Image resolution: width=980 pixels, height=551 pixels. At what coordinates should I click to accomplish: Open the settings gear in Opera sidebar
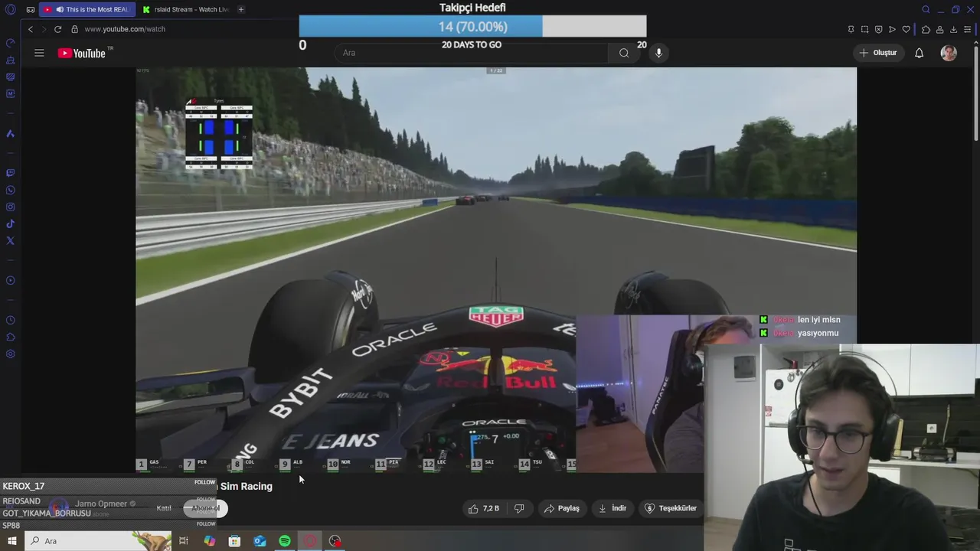pyautogui.click(x=11, y=354)
